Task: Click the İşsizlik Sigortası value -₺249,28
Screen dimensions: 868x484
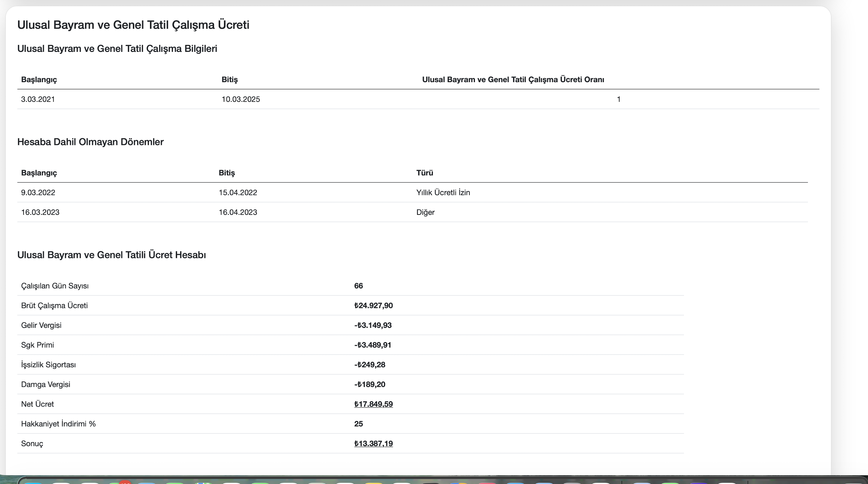Action: tap(369, 365)
